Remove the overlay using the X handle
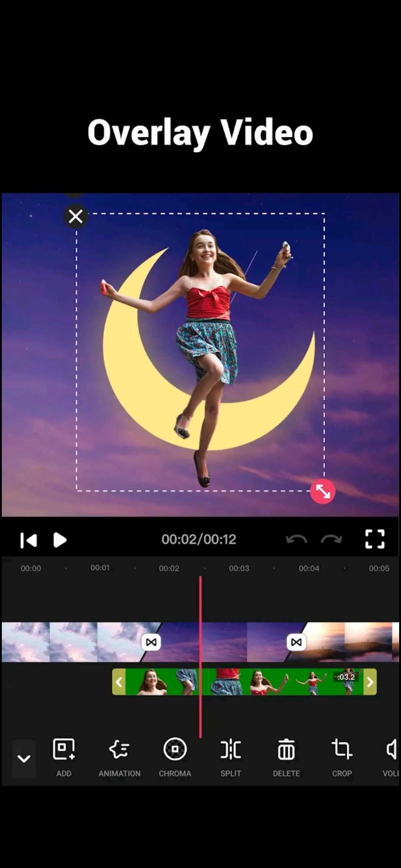Image resolution: width=401 pixels, height=868 pixels. tap(76, 216)
